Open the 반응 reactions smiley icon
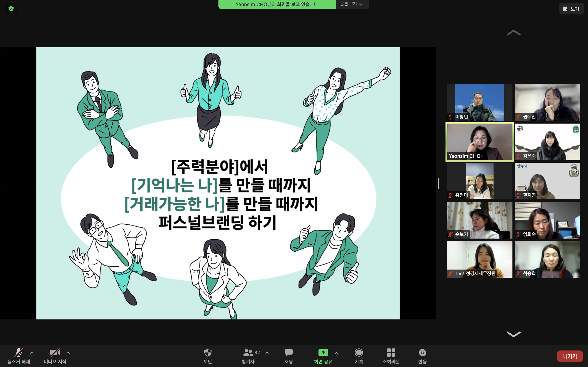 pos(423,353)
